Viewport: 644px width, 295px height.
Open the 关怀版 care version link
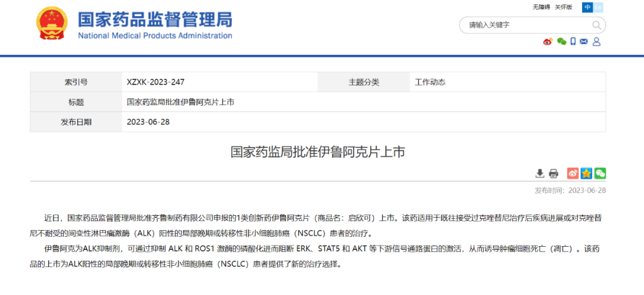click(563, 7)
